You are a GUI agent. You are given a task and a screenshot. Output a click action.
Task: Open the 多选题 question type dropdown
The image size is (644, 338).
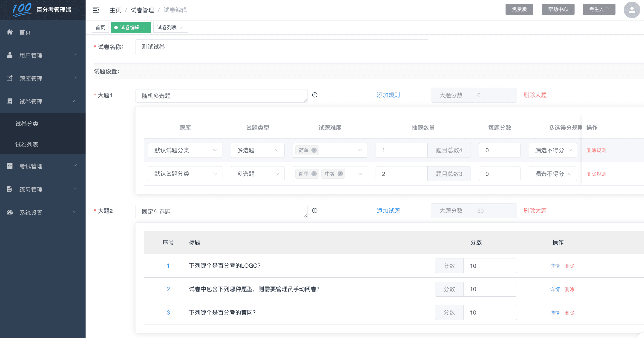pyautogui.click(x=258, y=150)
